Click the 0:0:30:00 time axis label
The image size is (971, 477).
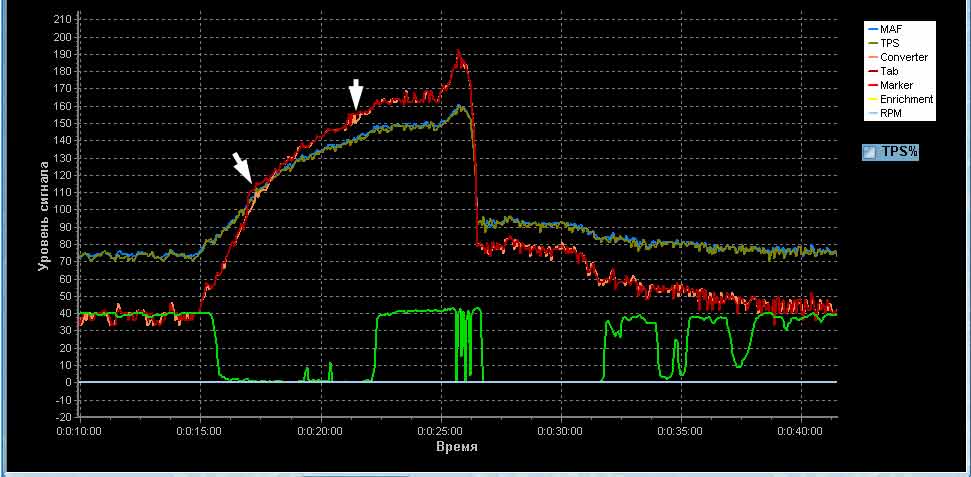(x=561, y=431)
